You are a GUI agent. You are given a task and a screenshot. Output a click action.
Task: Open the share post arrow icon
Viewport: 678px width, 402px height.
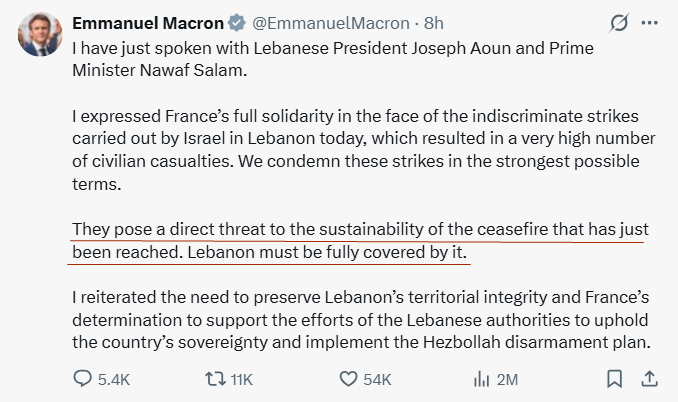coord(649,378)
